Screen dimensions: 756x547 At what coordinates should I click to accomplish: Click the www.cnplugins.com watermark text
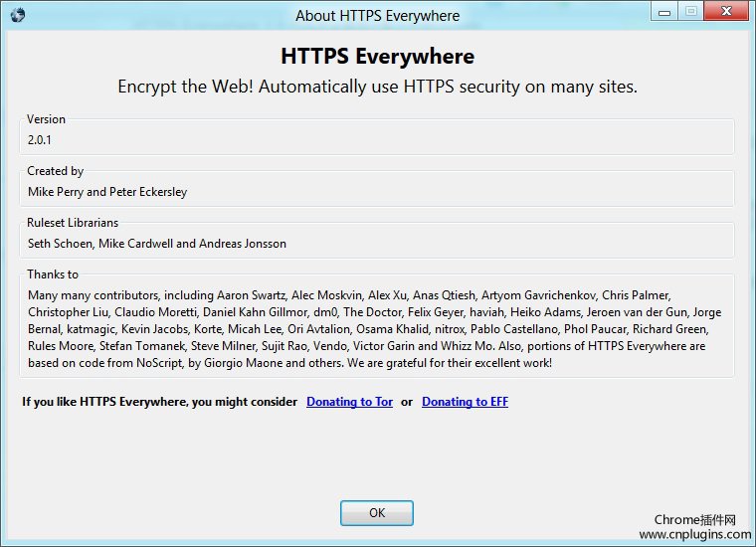[695, 534]
